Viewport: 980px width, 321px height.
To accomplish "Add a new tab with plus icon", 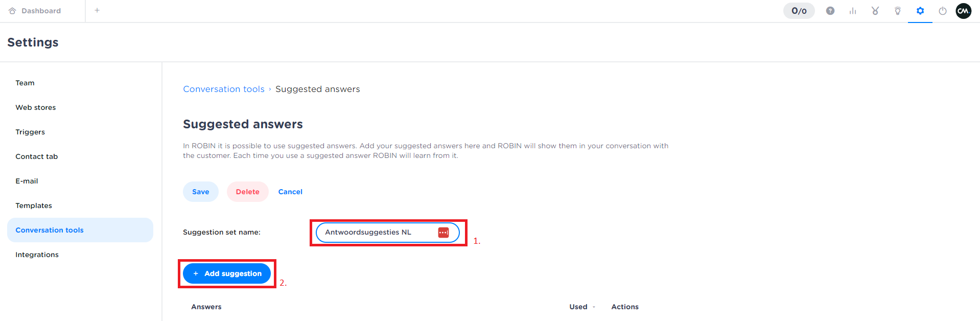I will 97,10.
